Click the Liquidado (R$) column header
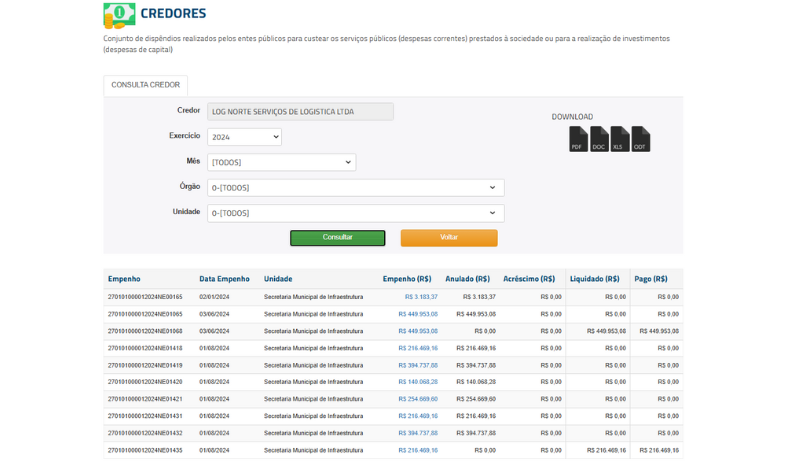Screen dimensions: 800x466 [594, 279]
